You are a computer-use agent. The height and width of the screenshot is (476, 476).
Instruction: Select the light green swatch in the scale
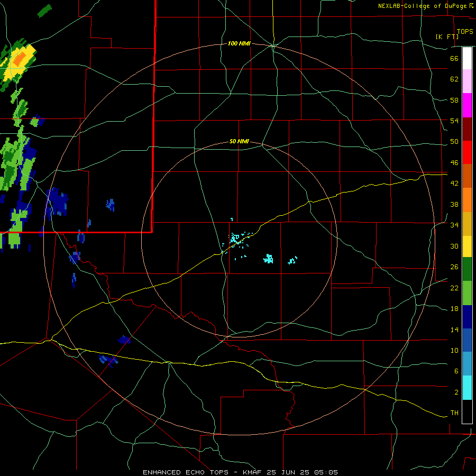(x=467, y=293)
